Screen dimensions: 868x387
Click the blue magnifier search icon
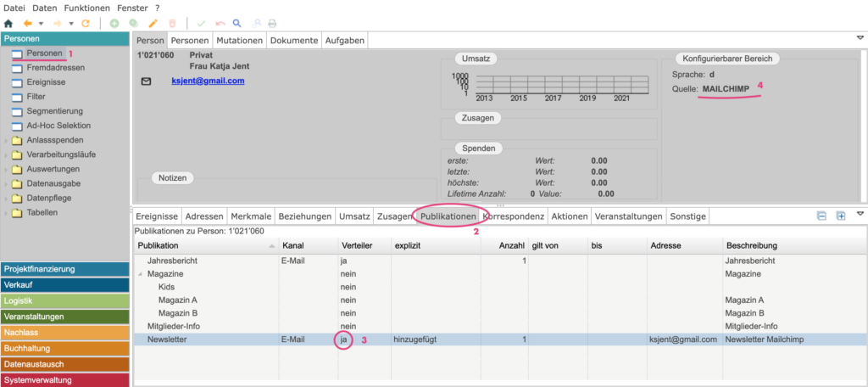click(236, 23)
